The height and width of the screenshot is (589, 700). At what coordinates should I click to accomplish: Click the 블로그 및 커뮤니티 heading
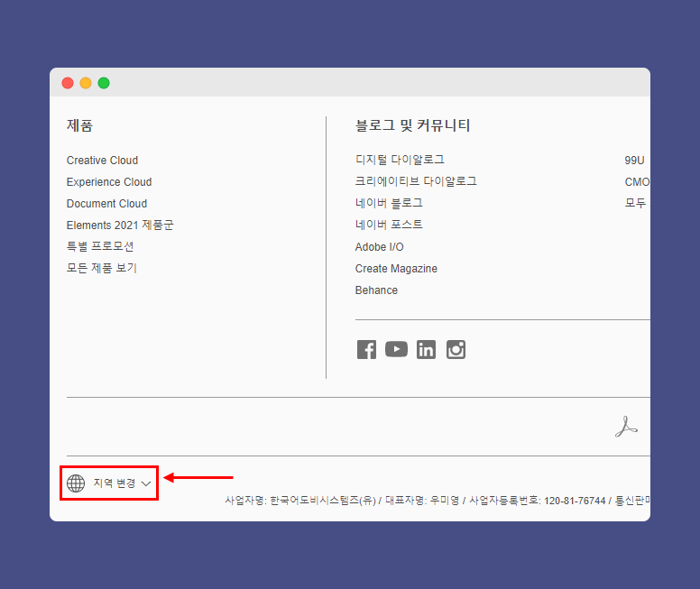tap(412, 125)
